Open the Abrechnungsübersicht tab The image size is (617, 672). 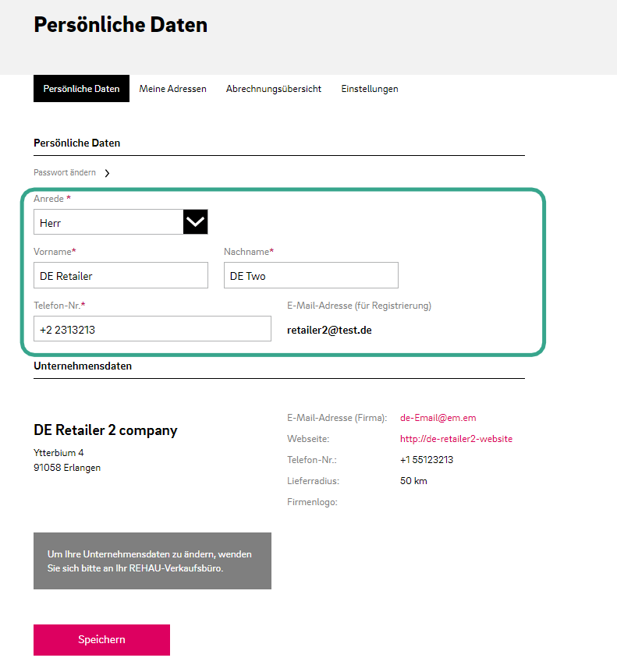tap(274, 89)
